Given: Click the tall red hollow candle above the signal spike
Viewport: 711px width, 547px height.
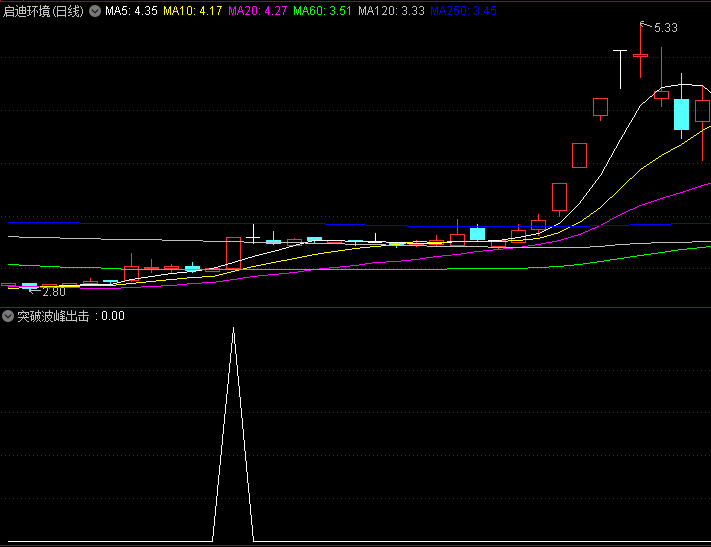Looking at the screenshot, I should pyautogui.click(x=233, y=252).
